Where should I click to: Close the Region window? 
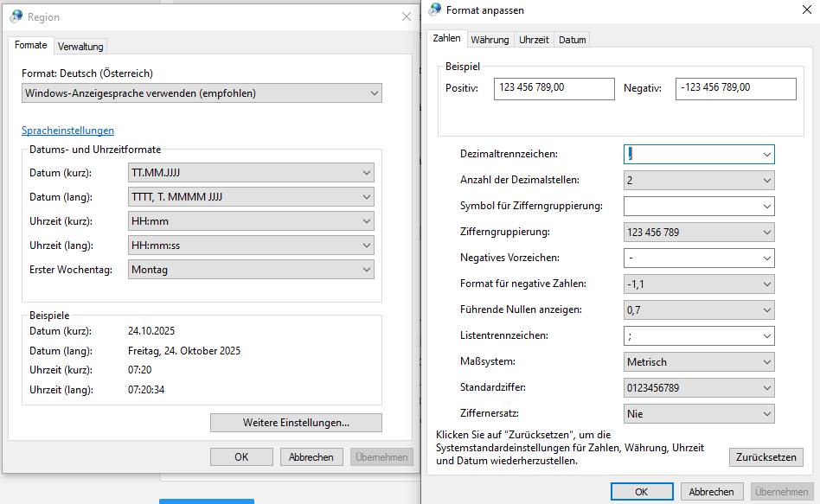[407, 16]
